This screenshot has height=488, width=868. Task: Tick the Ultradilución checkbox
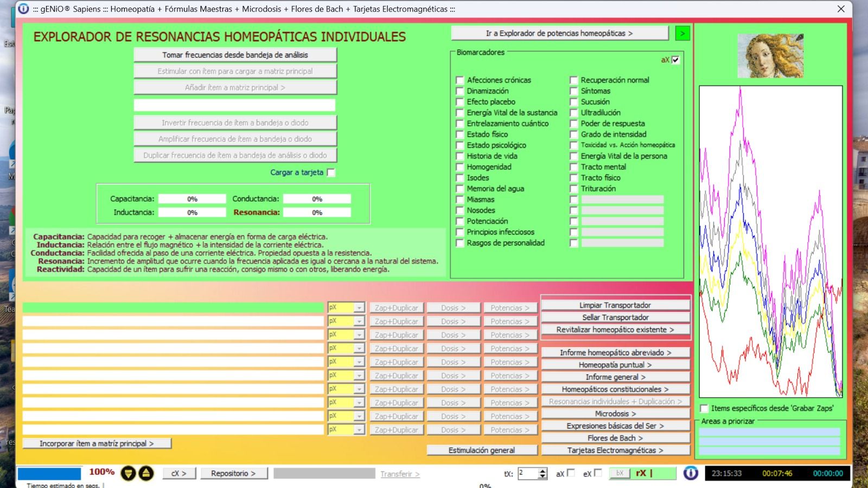click(x=573, y=113)
